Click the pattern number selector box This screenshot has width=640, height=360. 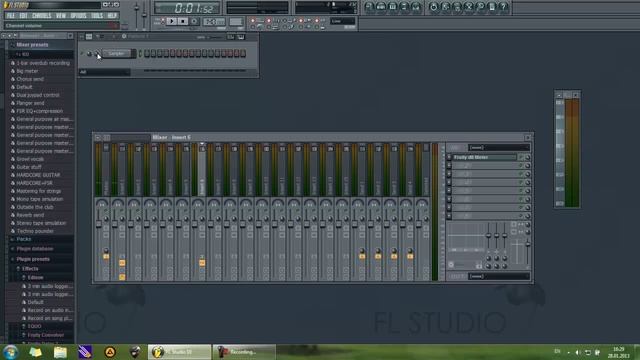236,21
